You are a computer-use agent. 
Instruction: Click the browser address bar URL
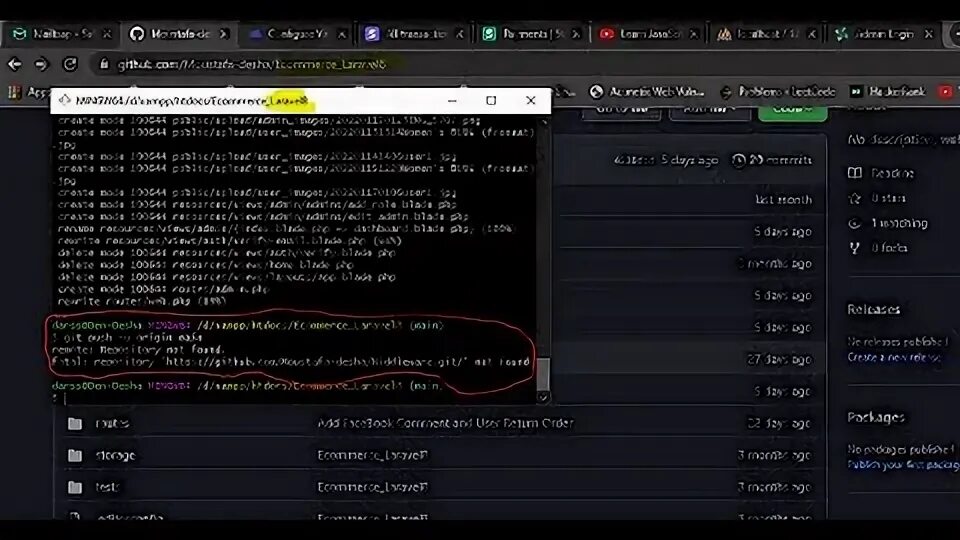coord(252,64)
